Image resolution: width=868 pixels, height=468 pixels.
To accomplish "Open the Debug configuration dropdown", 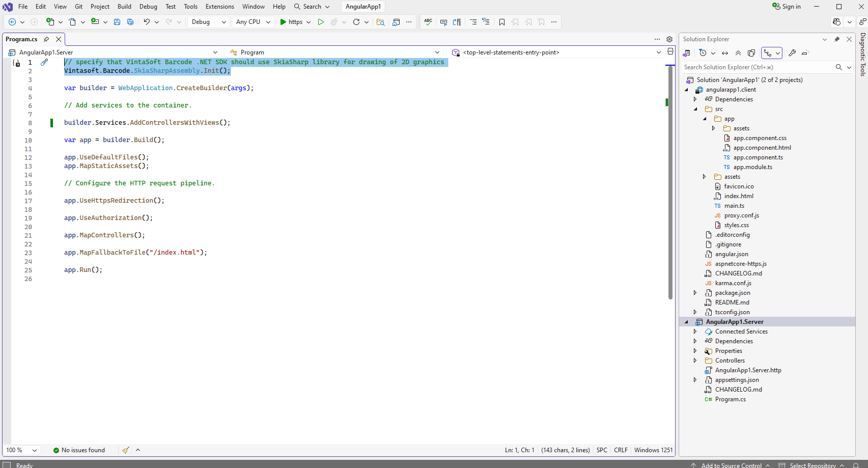I will point(209,22).
